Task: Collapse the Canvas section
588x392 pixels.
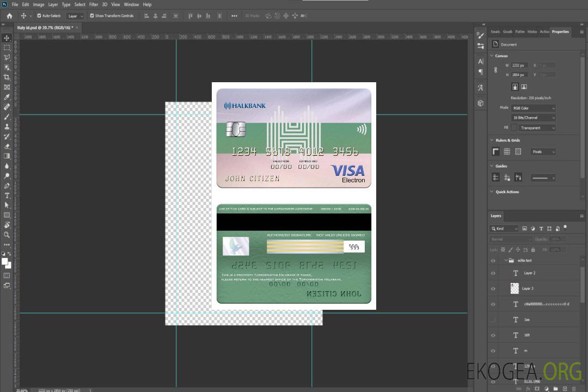Action: pos(492,56)
